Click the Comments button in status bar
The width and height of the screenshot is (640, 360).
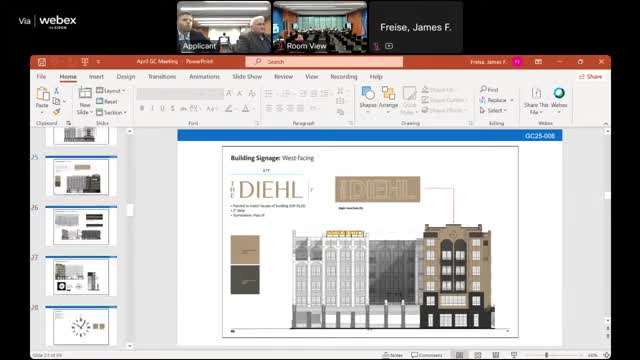(427, 355)
